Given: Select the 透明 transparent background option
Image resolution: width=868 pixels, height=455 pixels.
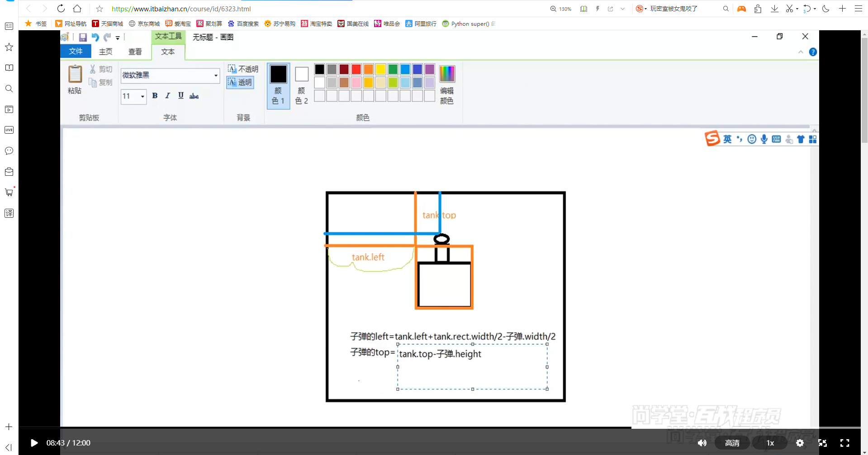Looking at the screenshot, I should (240, 82).
